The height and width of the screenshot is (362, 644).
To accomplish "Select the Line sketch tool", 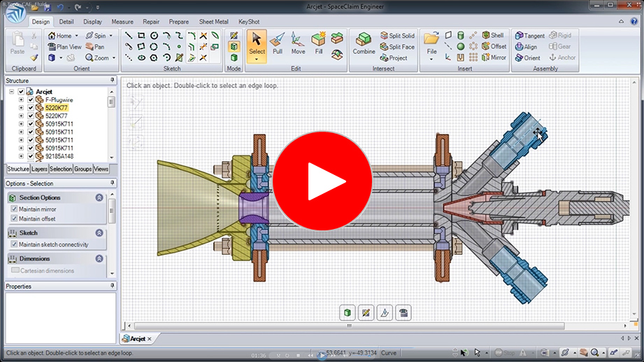I will 129,36.
